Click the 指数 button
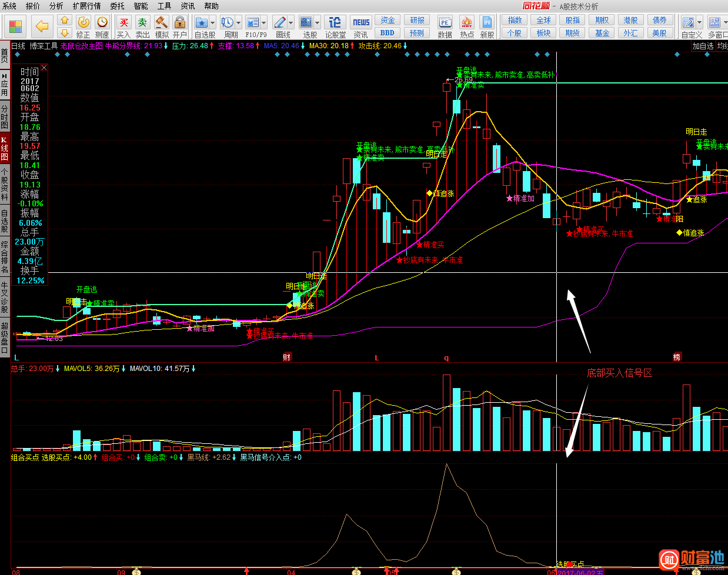Image resolution: width=728 pixels, height=575 pixels. pyautogui.click(x=515, y=20)
